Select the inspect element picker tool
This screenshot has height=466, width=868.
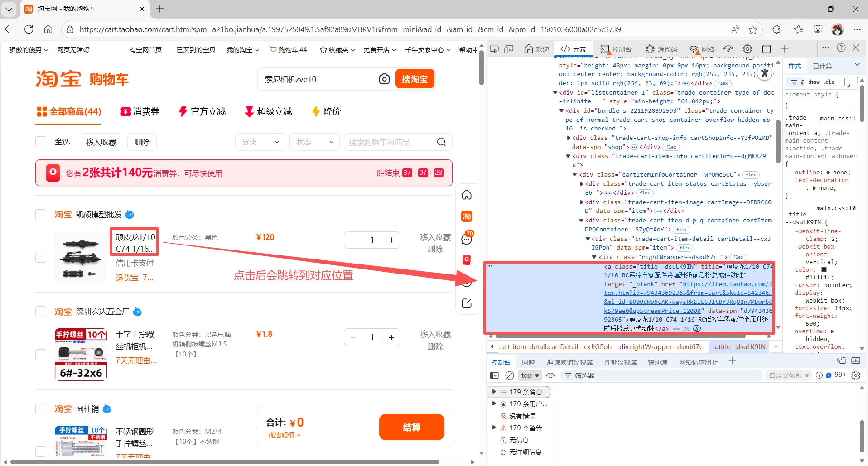point(495,49)
